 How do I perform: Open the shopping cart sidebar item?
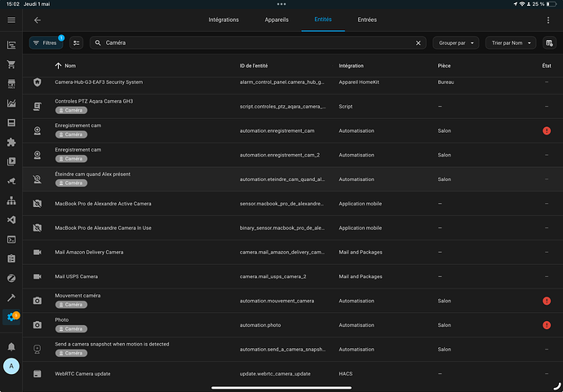[11, 64]
